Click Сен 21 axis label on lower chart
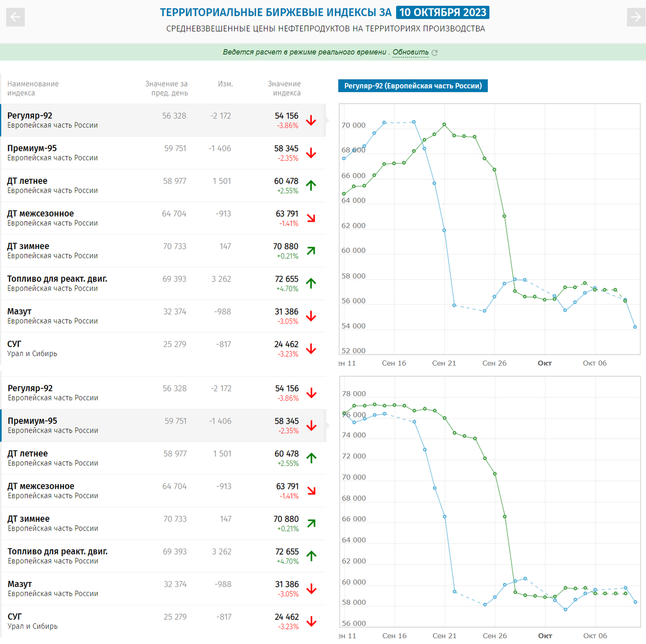Viewport: 646px width, 644px height. point(445,636)
